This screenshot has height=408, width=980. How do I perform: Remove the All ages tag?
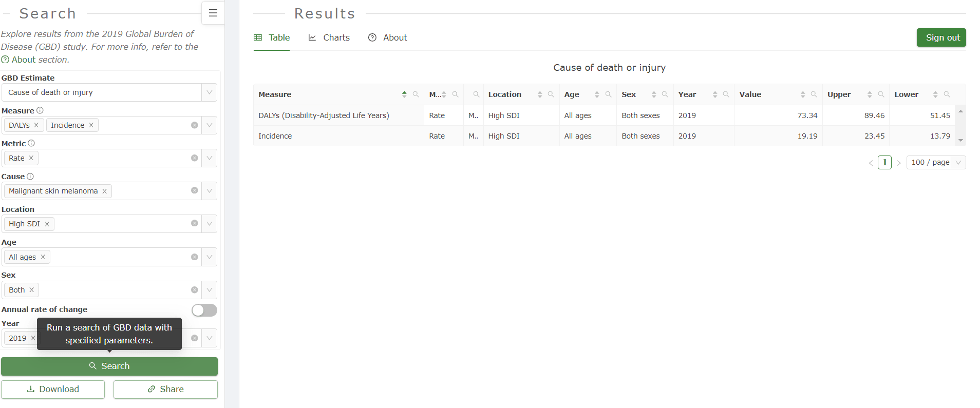pyautogui.click(x=43, y=257)
